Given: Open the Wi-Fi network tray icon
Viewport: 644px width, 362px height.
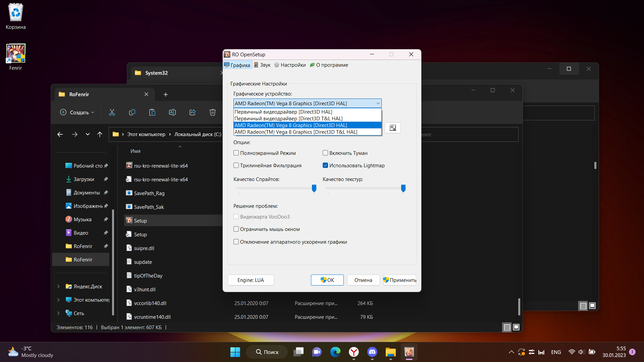Looking at the screenshot, I should coord(572,352).
